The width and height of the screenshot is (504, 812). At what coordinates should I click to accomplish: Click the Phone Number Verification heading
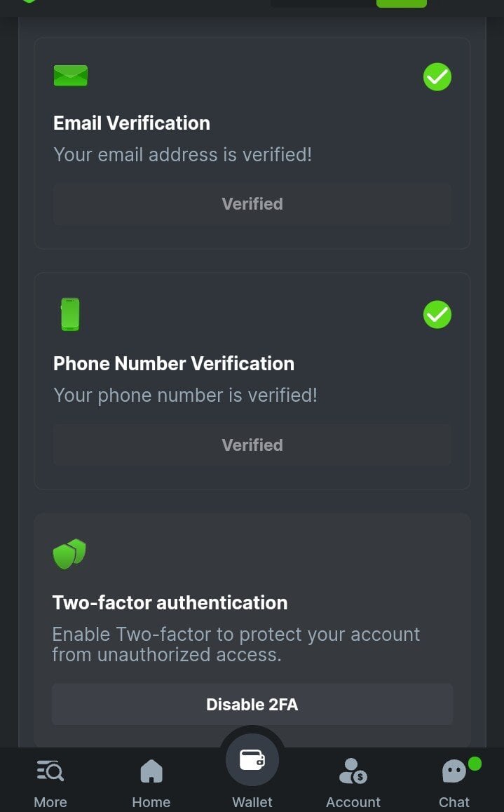174,364
